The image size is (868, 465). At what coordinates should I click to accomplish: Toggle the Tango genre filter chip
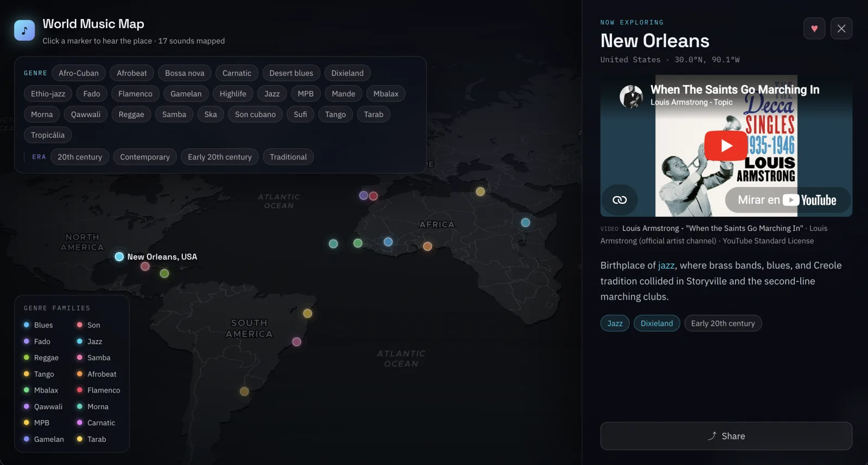(x=335, y=114)
